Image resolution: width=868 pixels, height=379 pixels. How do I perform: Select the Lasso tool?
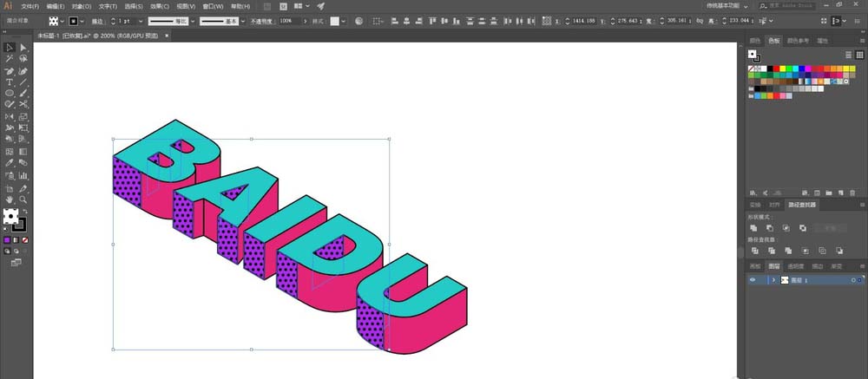pos(23,59)
